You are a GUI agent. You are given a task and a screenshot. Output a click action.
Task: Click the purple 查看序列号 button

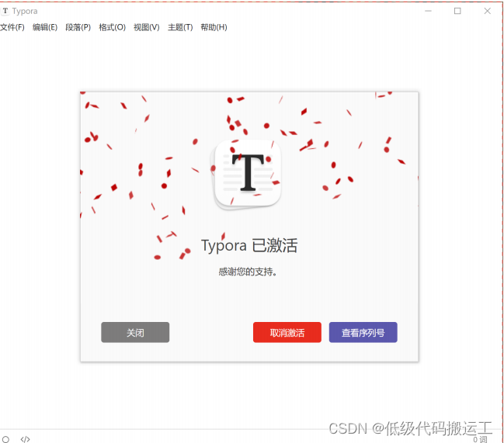pos(363,332)
